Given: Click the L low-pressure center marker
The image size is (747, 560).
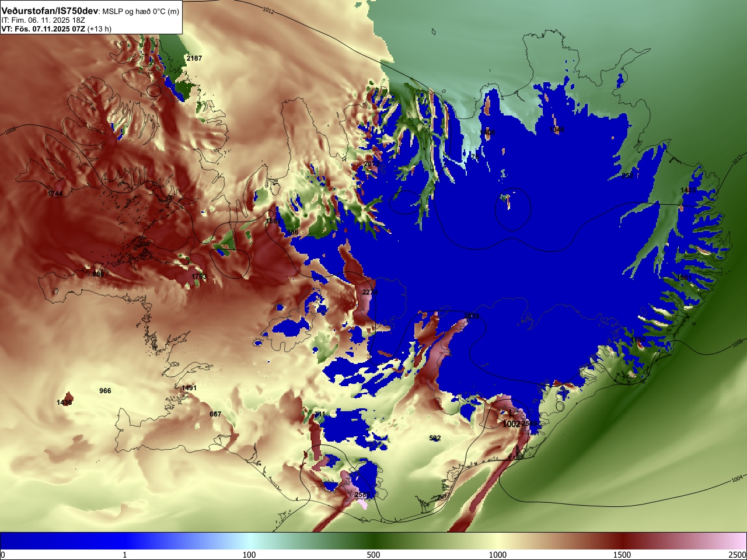Looking at the screenshot, I should click(x=511, y=413).
